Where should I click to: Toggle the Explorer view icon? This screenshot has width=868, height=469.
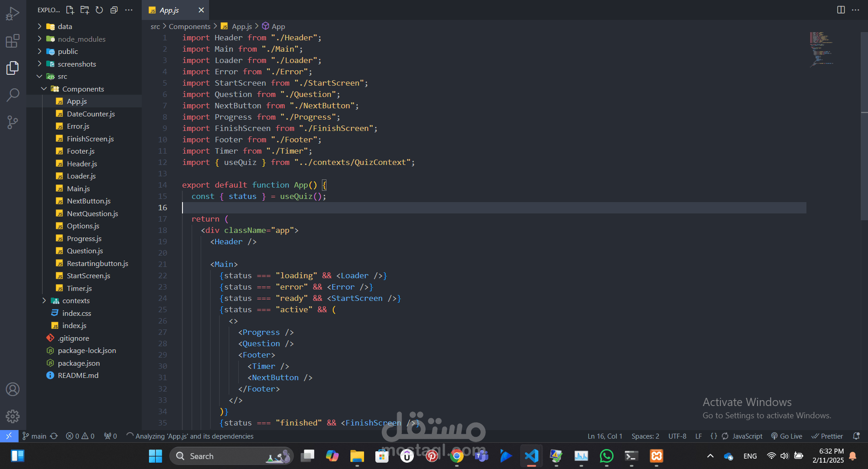pyautogui.click(x=13, y=68)
